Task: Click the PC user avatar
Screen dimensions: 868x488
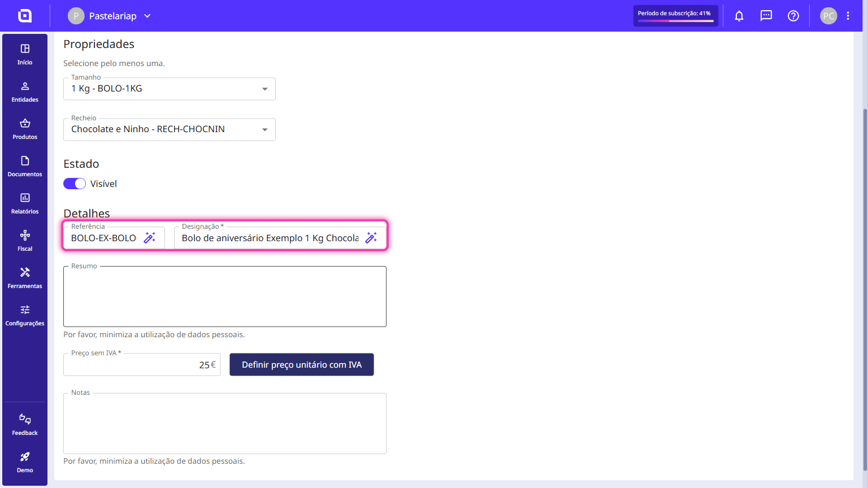Action: tap(828, 16)
